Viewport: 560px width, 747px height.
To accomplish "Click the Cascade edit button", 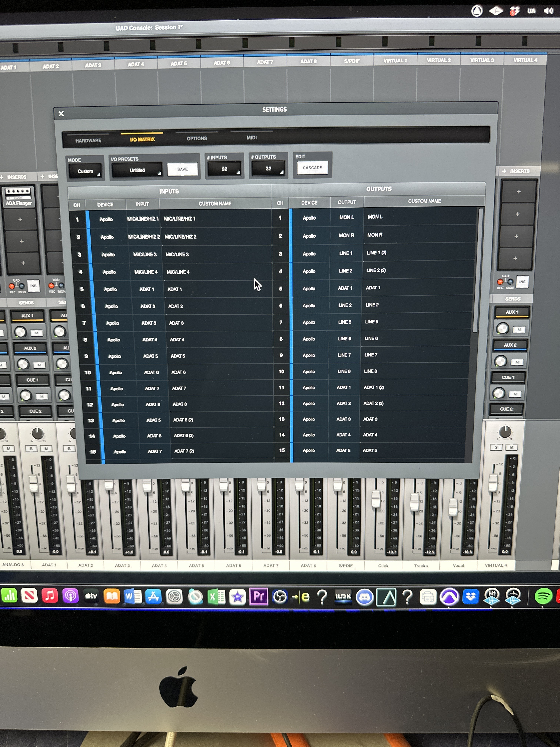I will 312,168.
